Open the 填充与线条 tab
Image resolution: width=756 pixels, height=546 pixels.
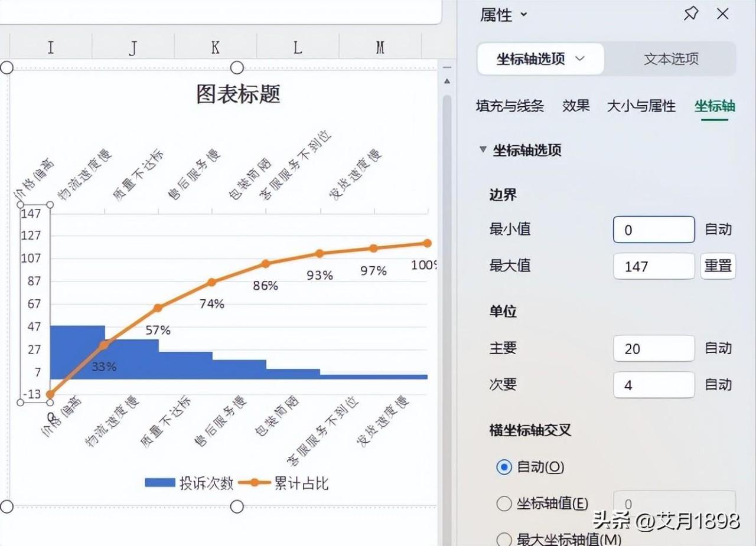(x=510, y=106)
